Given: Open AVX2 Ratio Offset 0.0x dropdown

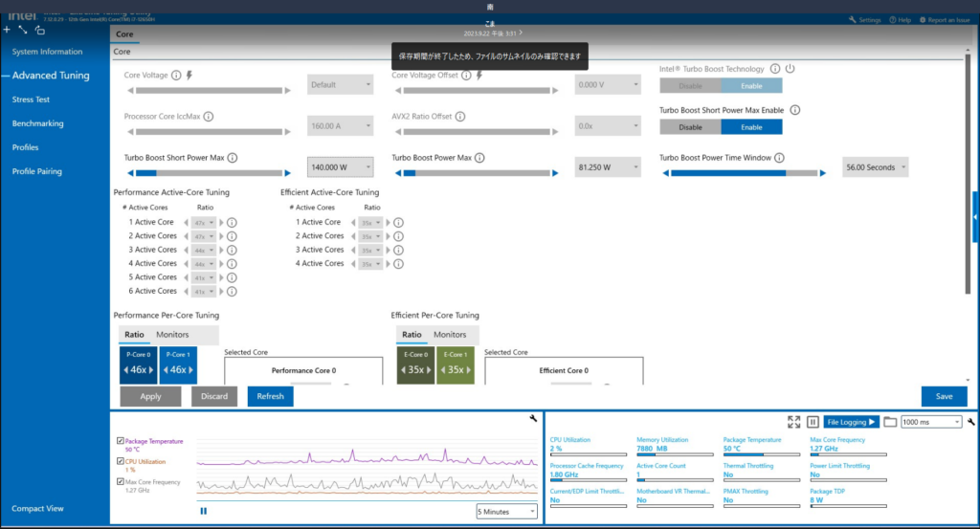Looking at the screenshot, I should click(x=608, y=125).
